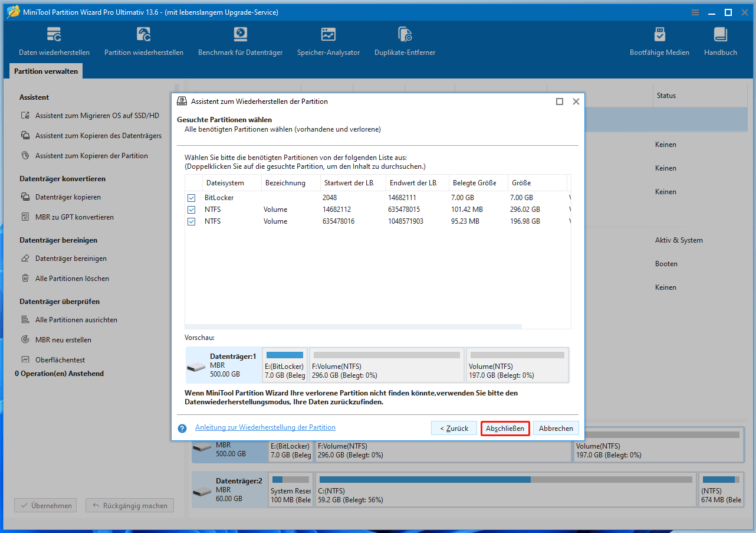Open the hamburger menu near window controls
This screenshot has height=533, width=756.
pos(695,12)
